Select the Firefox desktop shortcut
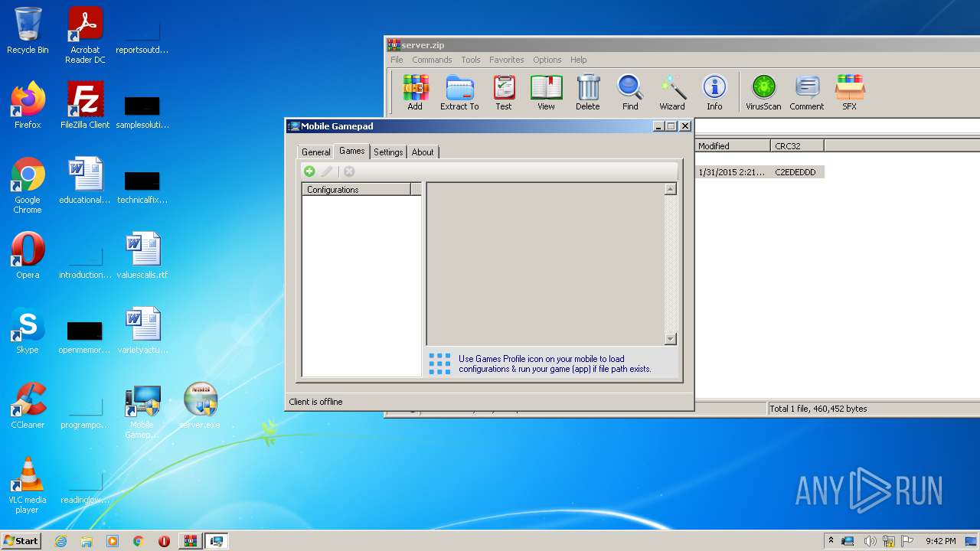980x551 pixels. tap(28, 106)
